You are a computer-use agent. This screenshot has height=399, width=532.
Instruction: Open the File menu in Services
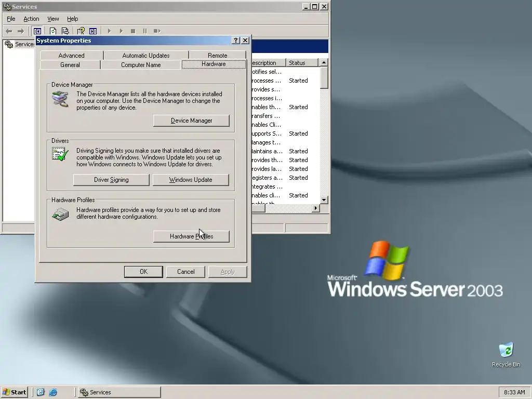point(11,19)
